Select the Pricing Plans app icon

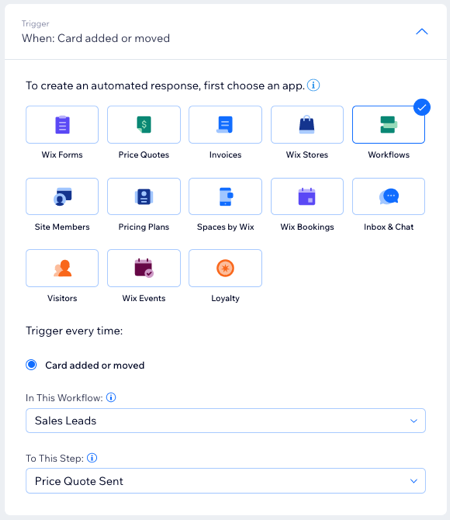(144, 196)
